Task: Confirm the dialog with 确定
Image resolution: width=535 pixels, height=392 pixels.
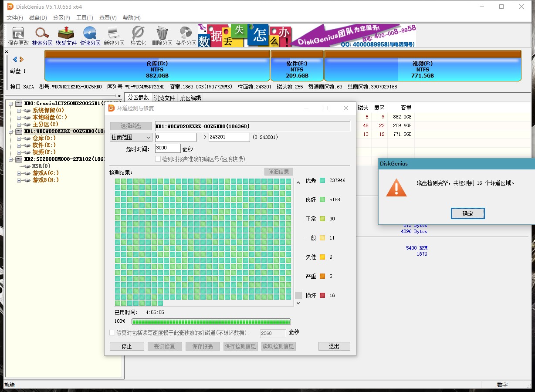Action: click(x=467, y=213)
